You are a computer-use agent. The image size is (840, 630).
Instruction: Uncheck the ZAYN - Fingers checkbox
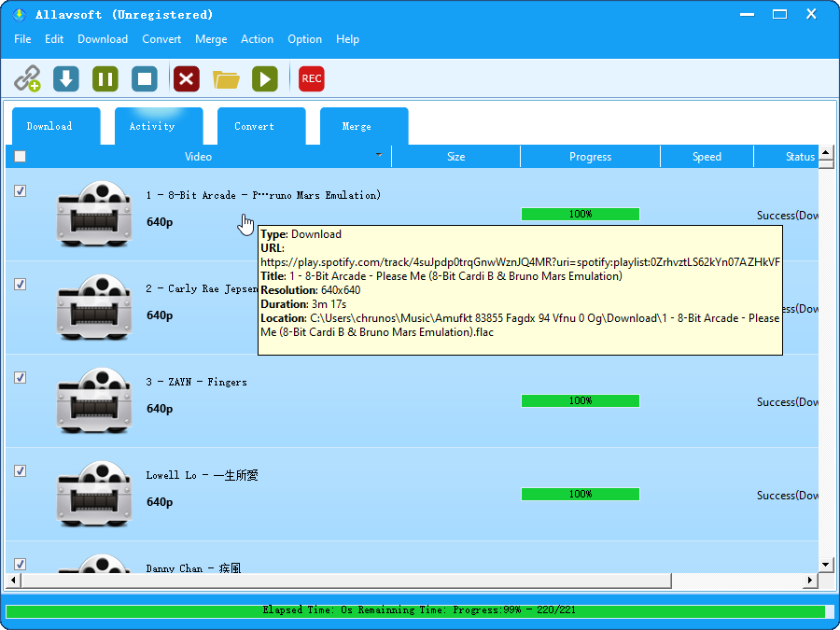tap(21, 378)
